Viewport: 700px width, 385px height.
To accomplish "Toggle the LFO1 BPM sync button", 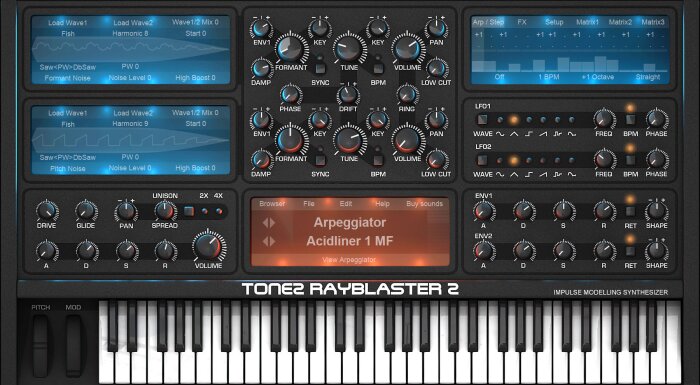I will point(630,120).
